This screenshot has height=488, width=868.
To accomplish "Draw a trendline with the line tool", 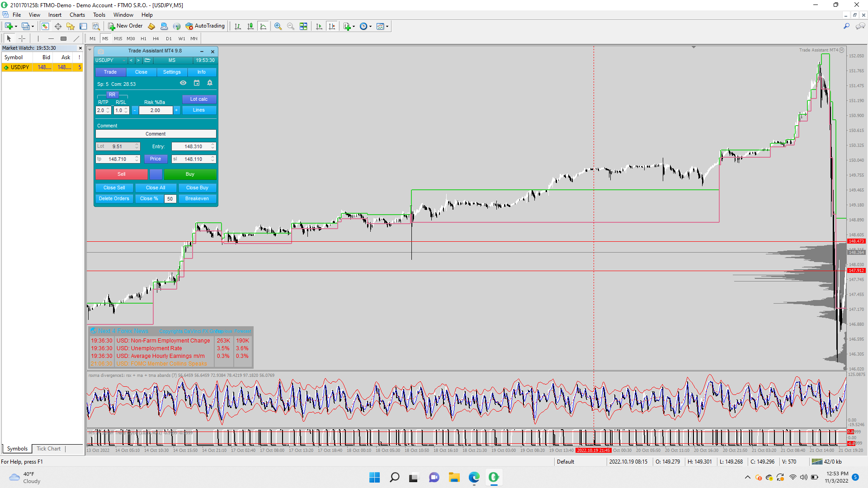I will coord(76,38).
